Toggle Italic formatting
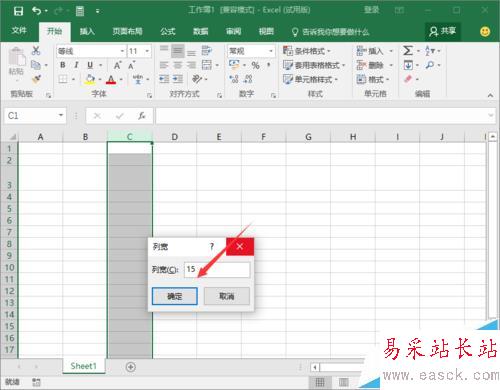The image size is (500, 390). coord(76,65)
